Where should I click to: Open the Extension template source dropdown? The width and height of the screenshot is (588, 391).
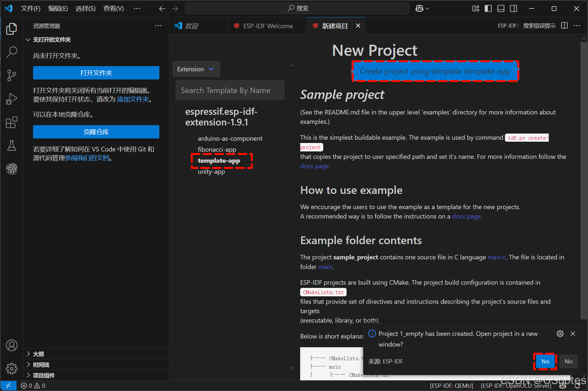[196, 69]
